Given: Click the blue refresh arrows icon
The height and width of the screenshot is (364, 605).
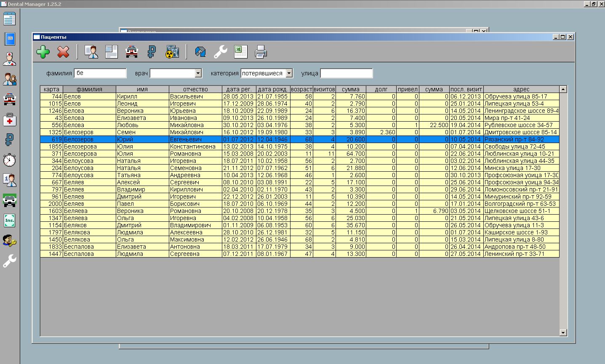Looking at the screenshot, I should (x=200, y=52).
